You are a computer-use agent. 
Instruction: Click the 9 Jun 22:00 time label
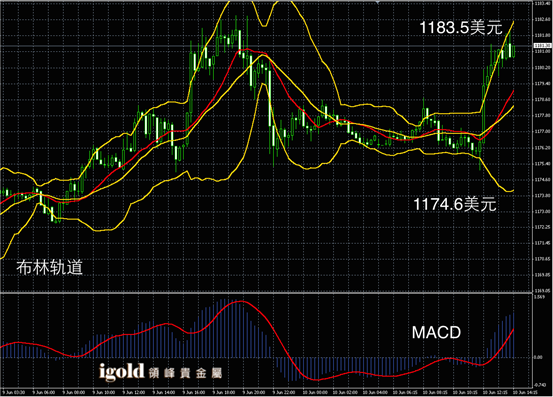tap(284, 392)
